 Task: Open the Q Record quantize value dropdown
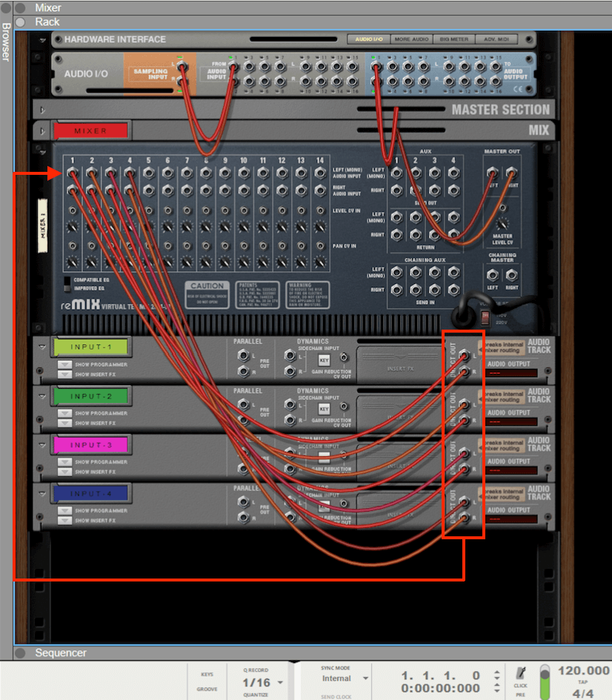280,682
